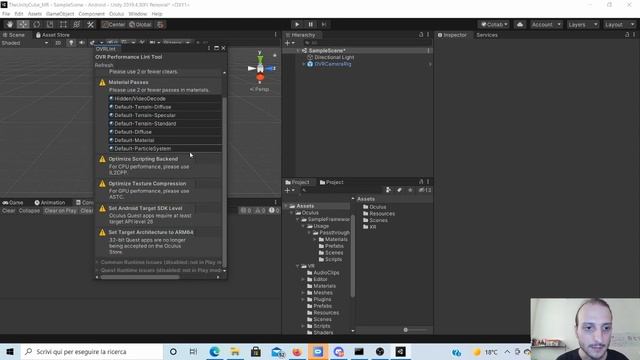Switch to the Game tab
The width and height of the screenshot is (640, 360).
pyautogui.click(x=13, y=202)
